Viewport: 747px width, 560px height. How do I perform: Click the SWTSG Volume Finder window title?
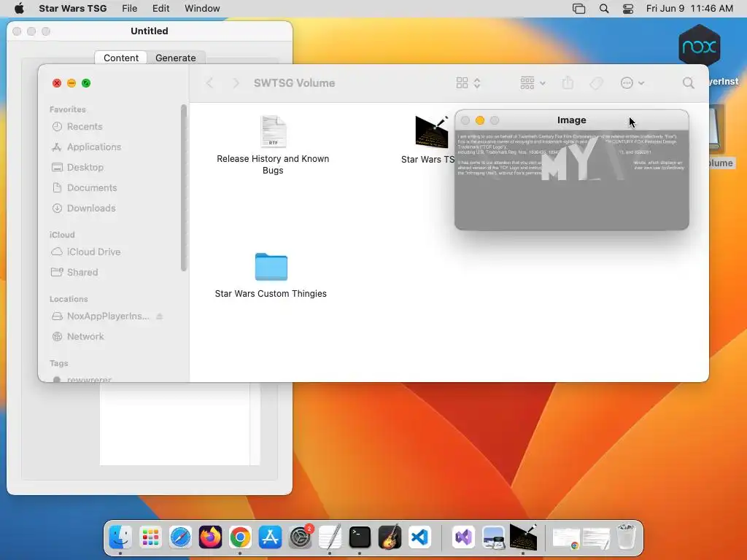point(294,83)
